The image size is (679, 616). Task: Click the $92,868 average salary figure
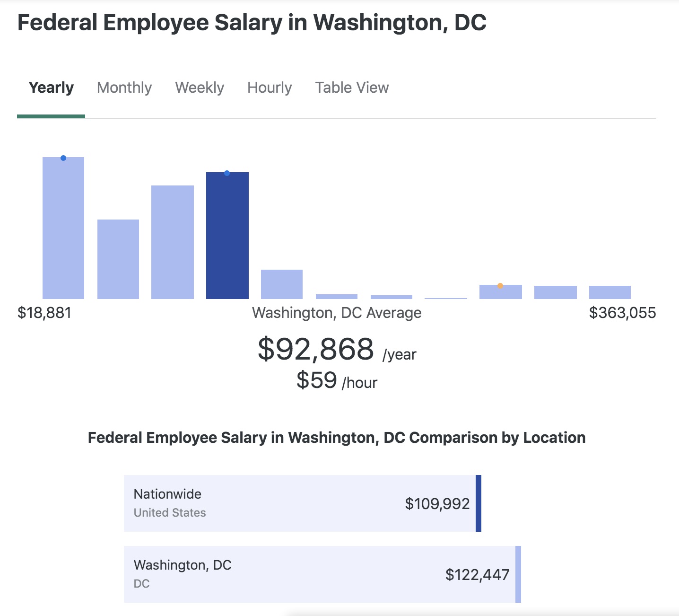[316, 349]
